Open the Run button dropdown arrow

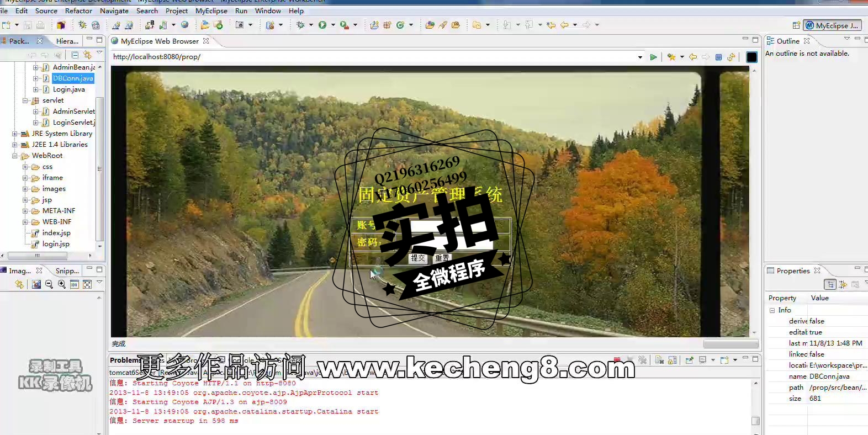tap(333, 25)
